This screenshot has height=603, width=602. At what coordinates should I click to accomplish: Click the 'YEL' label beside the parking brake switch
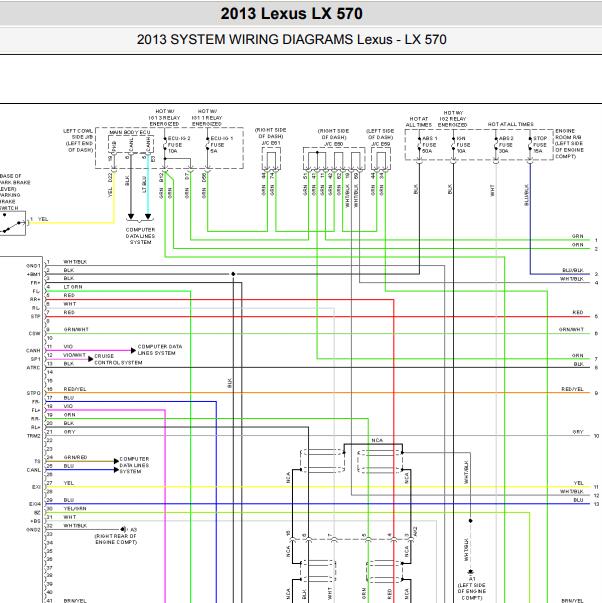(x=43, y=219)
